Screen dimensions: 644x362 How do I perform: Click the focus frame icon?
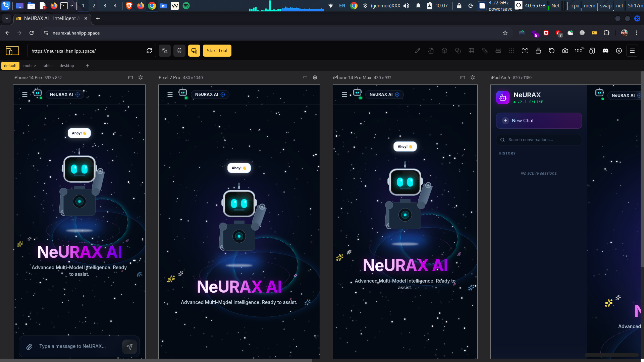(x=525, y=51)
